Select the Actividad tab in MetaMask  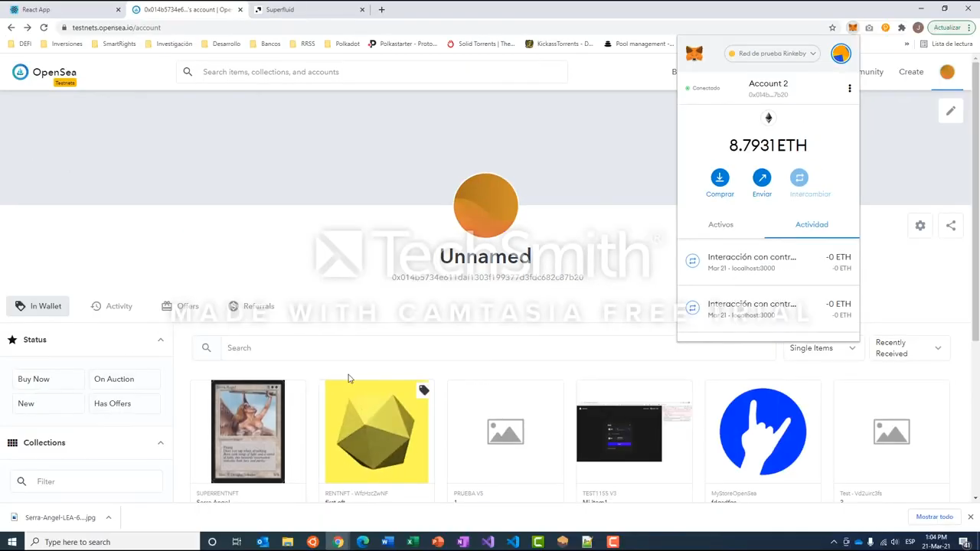click(x=812, y=224)
